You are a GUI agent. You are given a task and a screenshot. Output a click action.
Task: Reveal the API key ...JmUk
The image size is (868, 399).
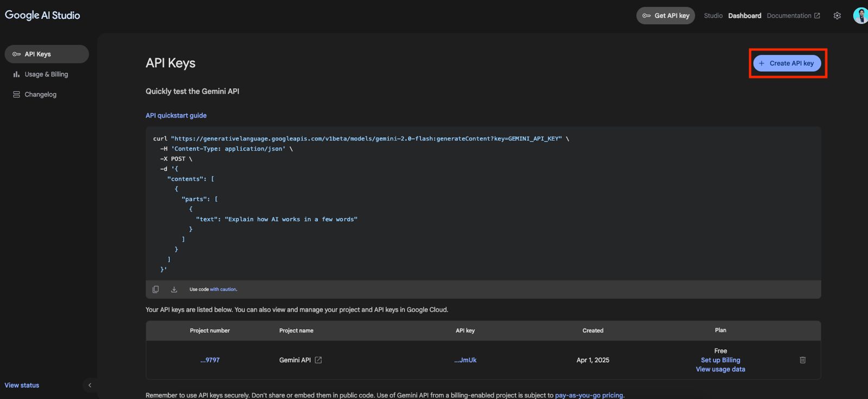click(465, 360)
